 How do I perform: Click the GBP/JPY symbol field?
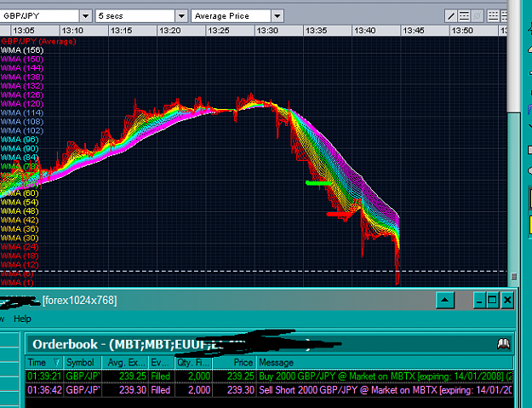[x=39, y=16]
